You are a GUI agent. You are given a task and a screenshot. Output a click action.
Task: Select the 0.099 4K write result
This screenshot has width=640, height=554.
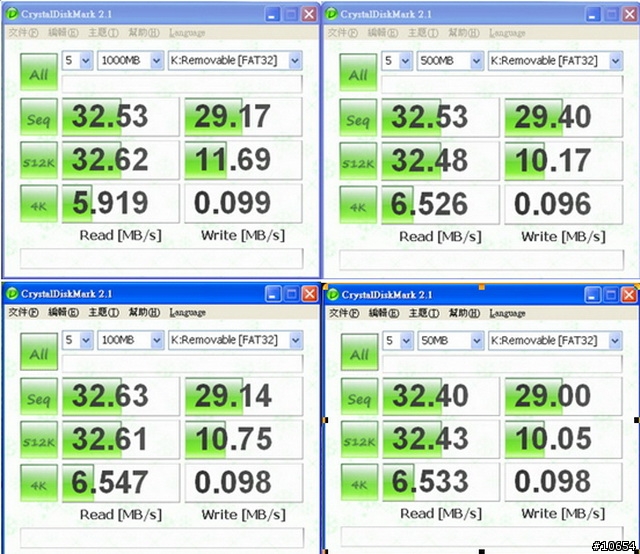(x=244, y=204)
